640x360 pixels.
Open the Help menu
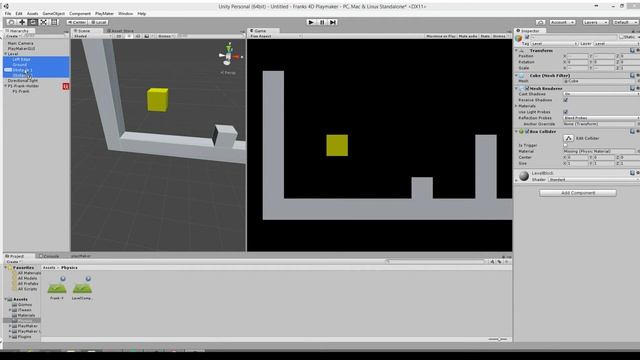click(x=142, y=13)
